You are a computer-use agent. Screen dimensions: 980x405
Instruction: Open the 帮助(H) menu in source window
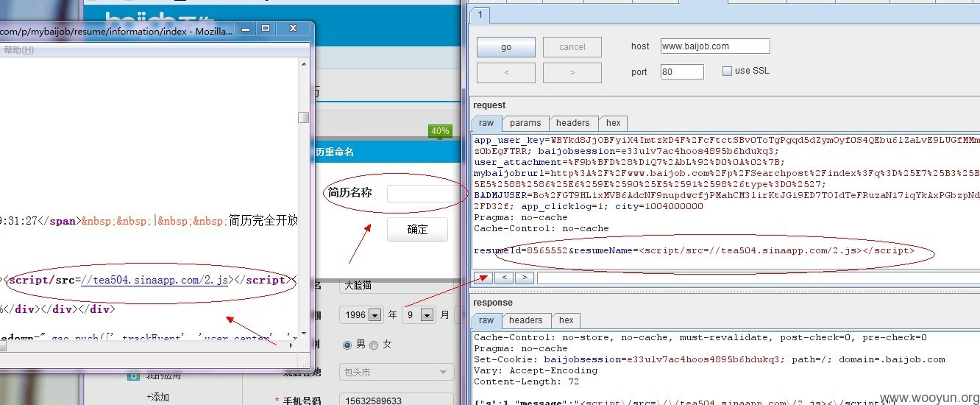click(x=18, y=50)
